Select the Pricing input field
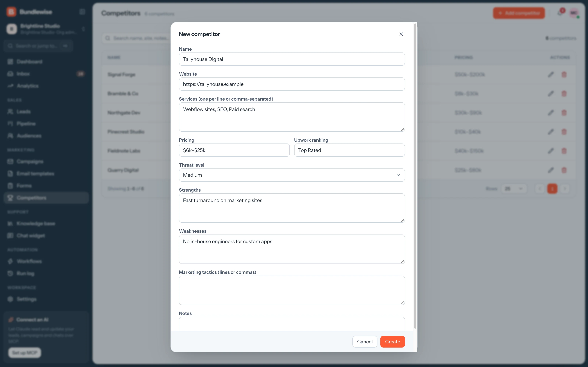 (x=234, y=150)
